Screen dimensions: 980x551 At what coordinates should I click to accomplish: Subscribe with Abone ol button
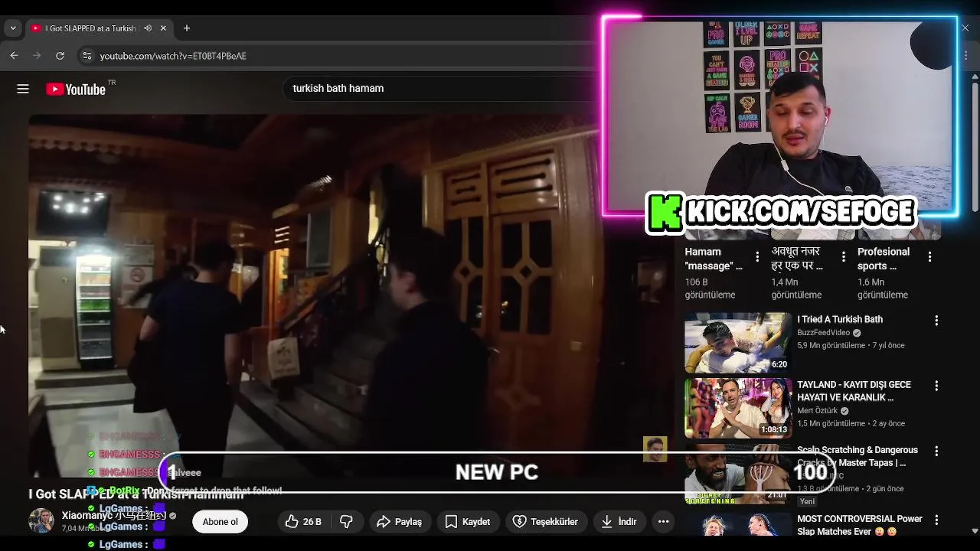(x=220, y=522)
